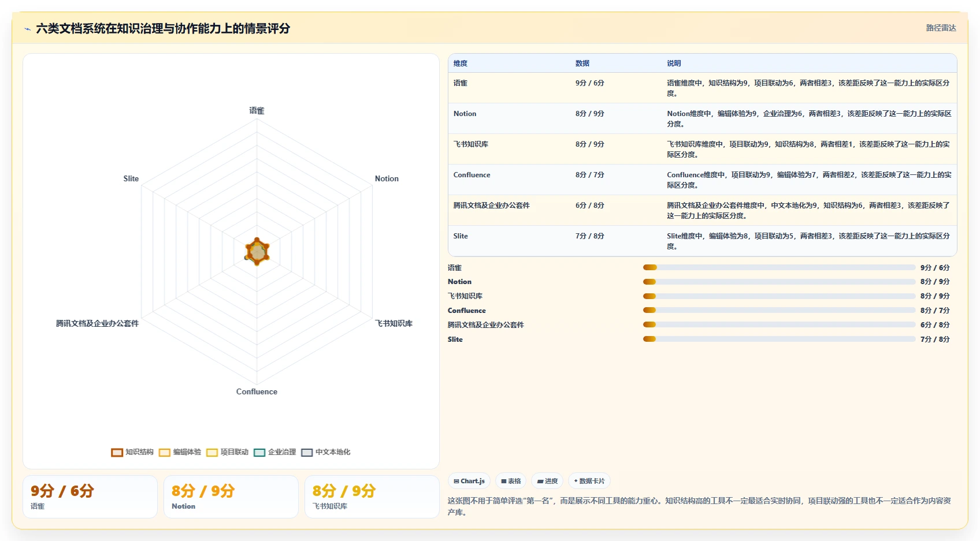Viewport: 980px width, 541px height.
Task: Toggle the 知识结构 legend series
Action: (x=132, y=452)
